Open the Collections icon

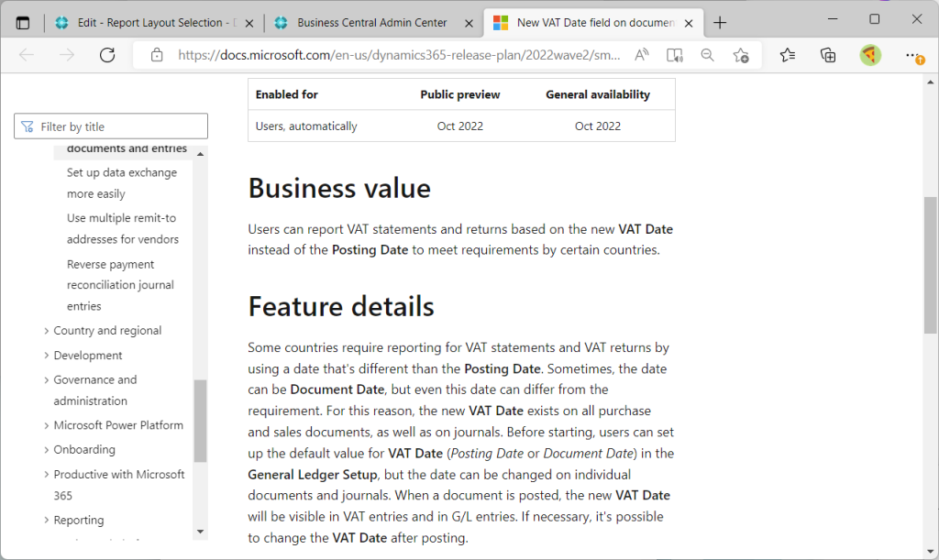(828, 56)
